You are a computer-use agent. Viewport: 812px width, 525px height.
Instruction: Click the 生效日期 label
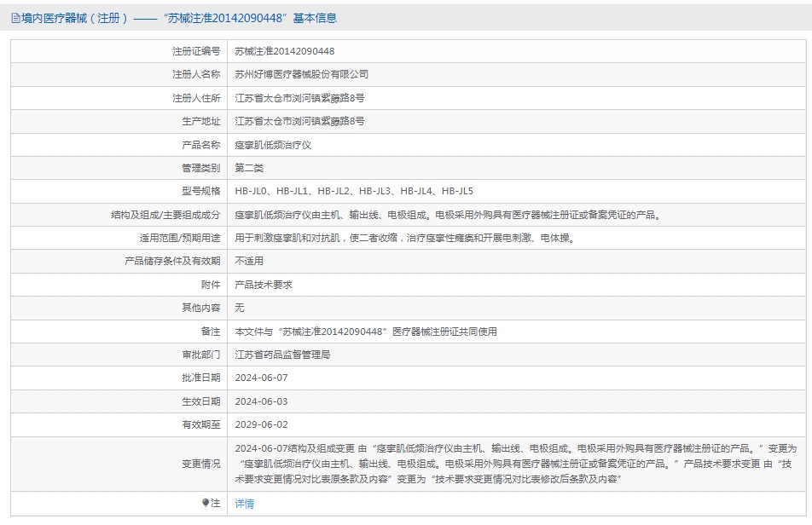pyautogui.click(x=201, y=401)
